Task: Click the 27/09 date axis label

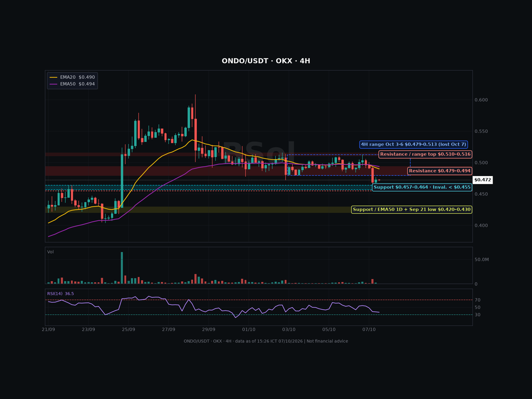Action: tap(168, 330)
